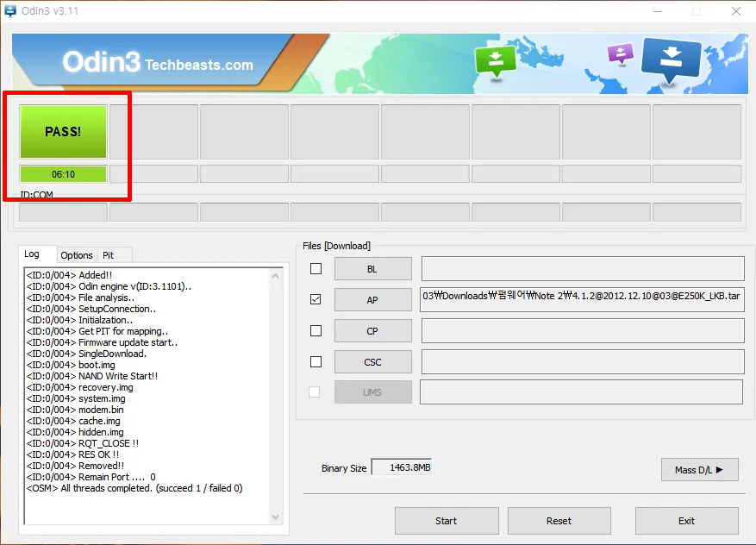756x545 pixels.
Task: Click the Reset button
Action: pos(559,521)
